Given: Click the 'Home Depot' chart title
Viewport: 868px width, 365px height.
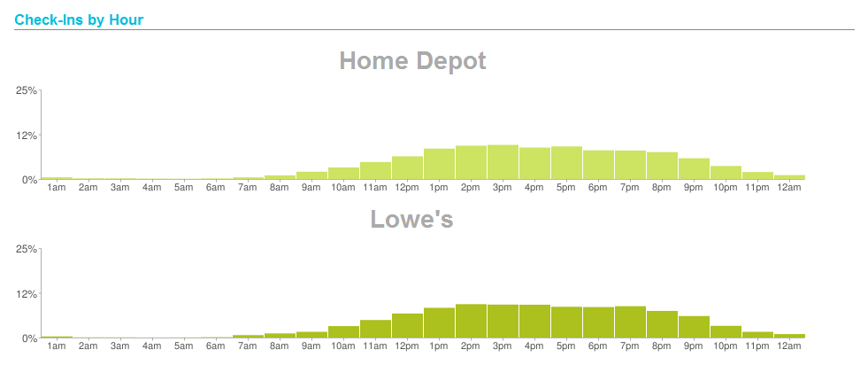Looking at the screenshot, I should (412, 60).
